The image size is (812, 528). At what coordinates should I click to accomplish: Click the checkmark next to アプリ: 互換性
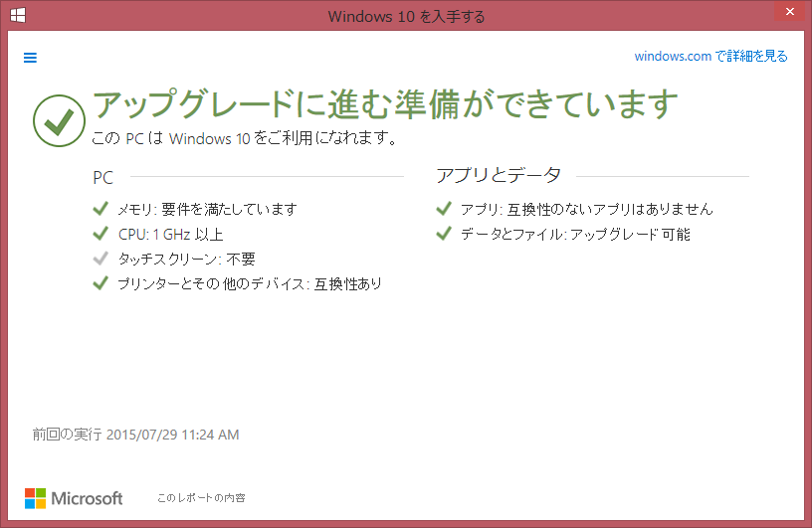[444, 208]
